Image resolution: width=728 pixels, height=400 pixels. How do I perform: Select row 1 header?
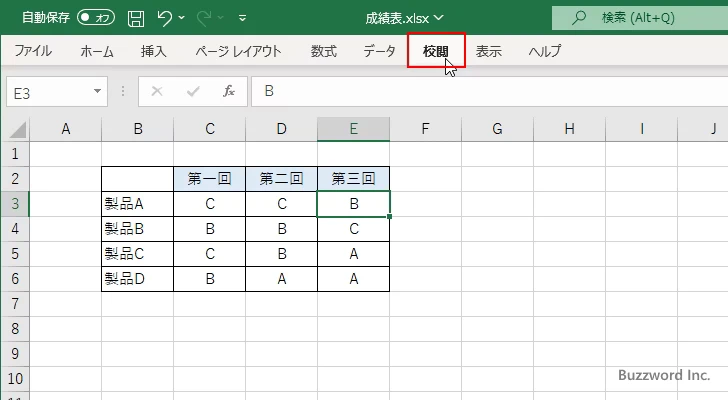coord(15,154)
